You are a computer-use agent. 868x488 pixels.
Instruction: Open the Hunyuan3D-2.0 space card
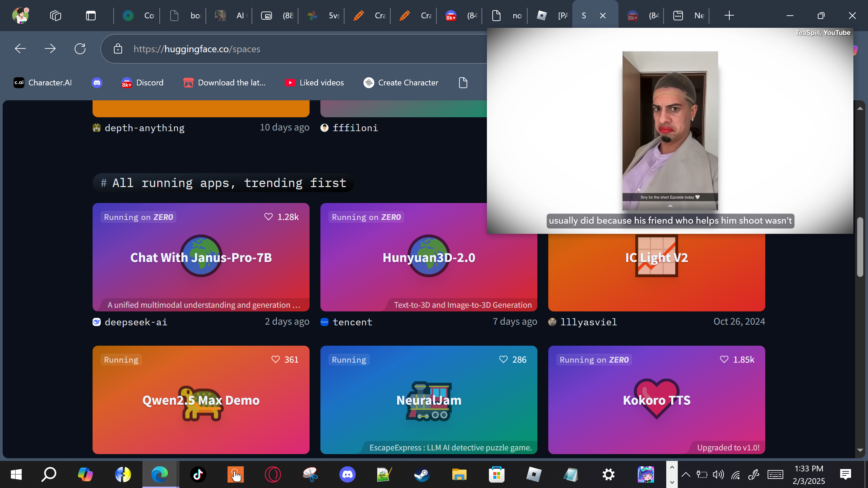pyautogui.click(x=429, y=257)
